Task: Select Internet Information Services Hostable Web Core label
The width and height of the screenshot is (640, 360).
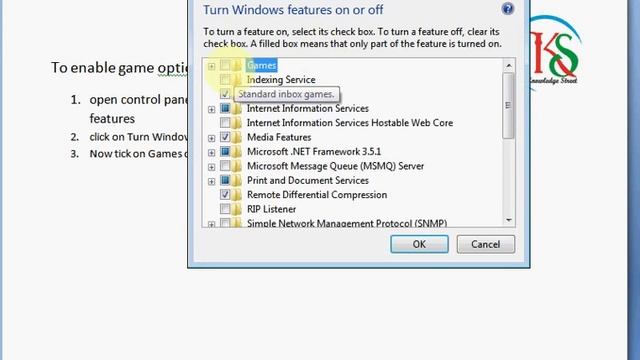Action: 350,122
